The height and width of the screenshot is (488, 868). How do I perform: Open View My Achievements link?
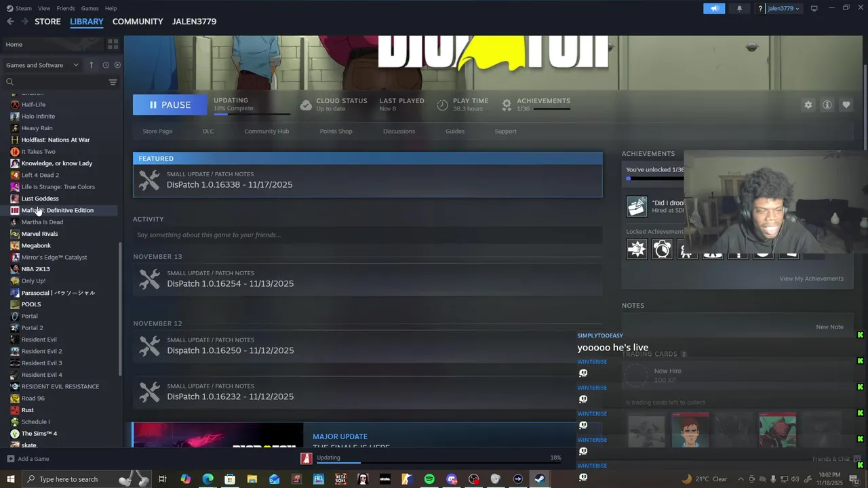(x=811, y=279)
